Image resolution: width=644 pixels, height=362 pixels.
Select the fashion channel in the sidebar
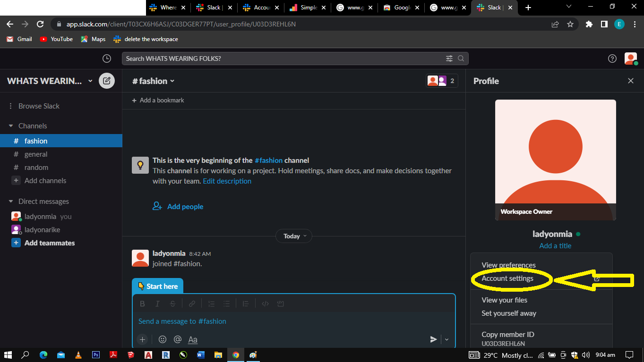tap(61, 141)
